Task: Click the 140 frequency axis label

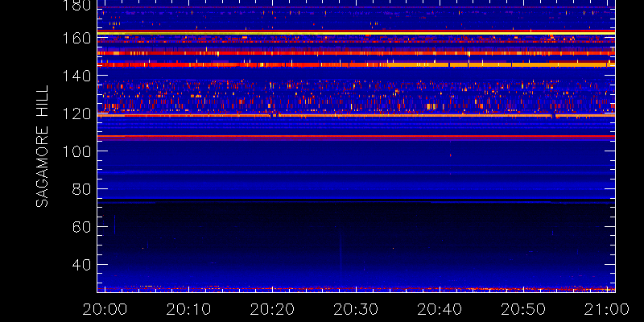Action: (x=76, y=76)
